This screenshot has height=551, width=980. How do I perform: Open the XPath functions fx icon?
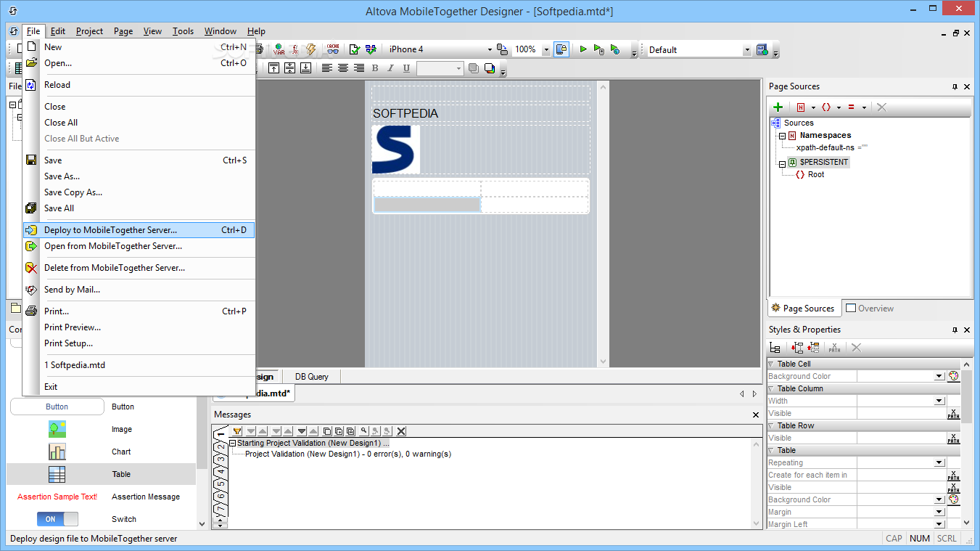click(x=295, y=49)
